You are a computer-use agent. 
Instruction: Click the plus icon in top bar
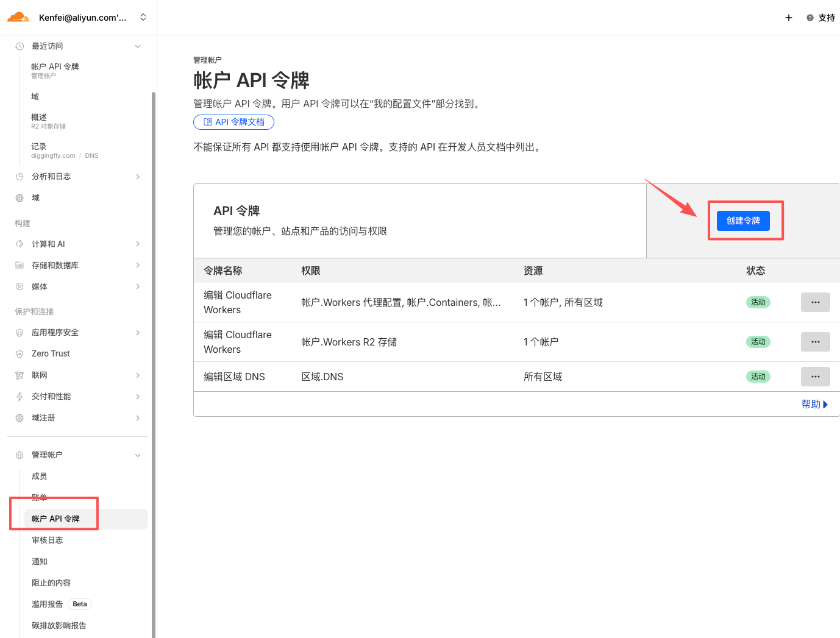(x=788, y=18)
